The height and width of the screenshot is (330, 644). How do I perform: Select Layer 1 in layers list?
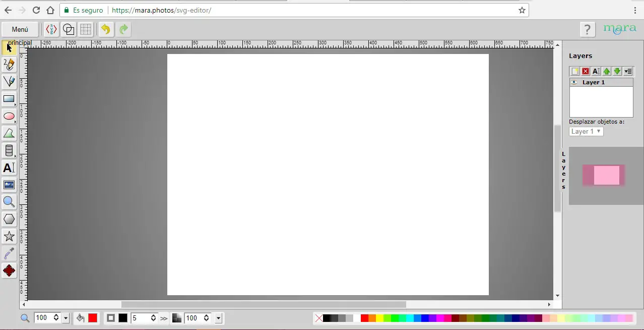594,82
